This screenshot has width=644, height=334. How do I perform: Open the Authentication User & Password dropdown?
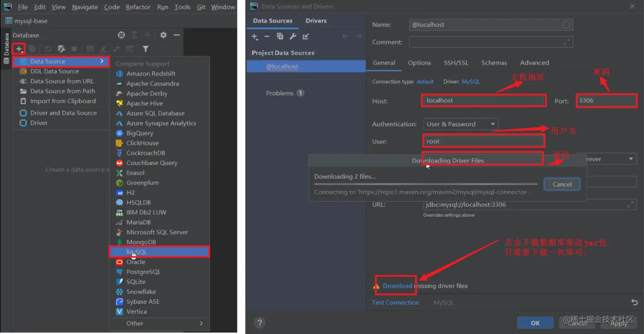coord(461,124)
